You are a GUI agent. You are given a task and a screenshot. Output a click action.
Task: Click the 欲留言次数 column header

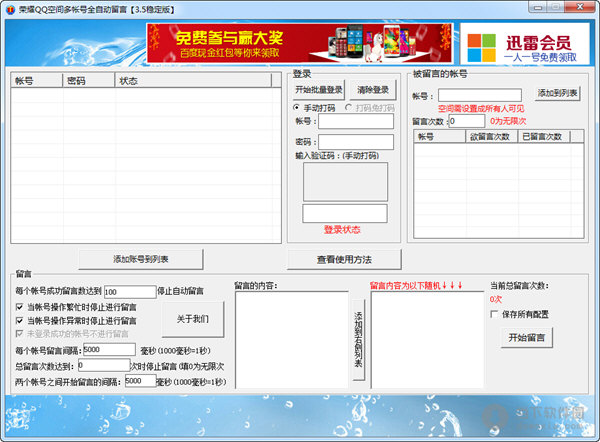490,137
